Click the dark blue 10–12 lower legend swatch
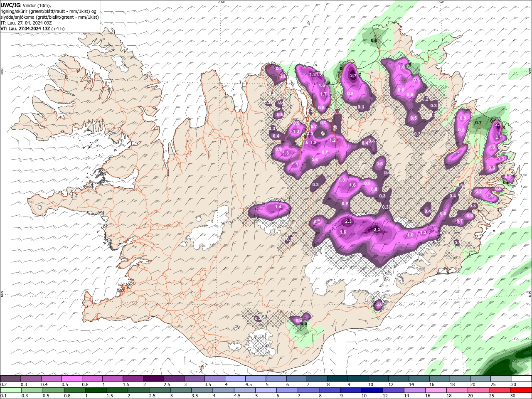 click(x=372, y=390)
